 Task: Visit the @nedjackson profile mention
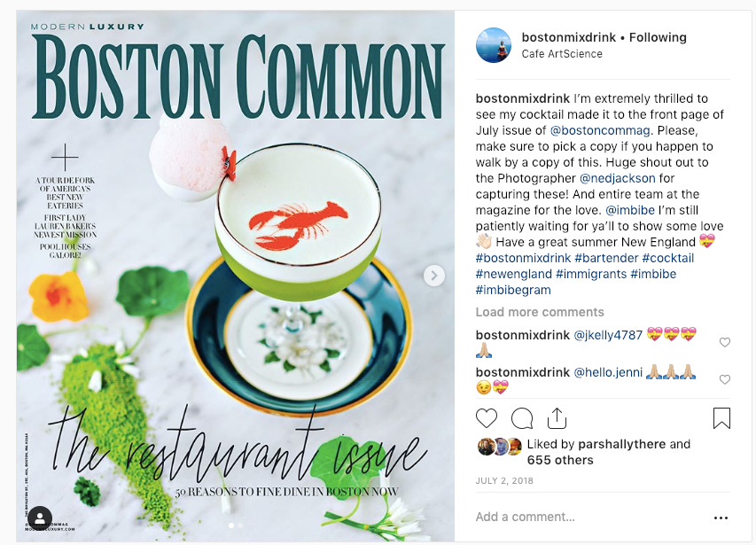point(617,178)
